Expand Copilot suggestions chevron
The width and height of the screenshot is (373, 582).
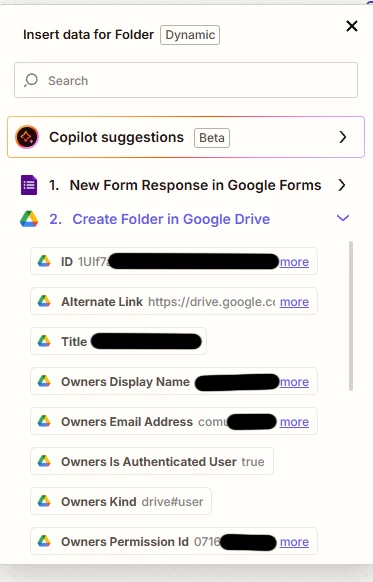point(343,137)
